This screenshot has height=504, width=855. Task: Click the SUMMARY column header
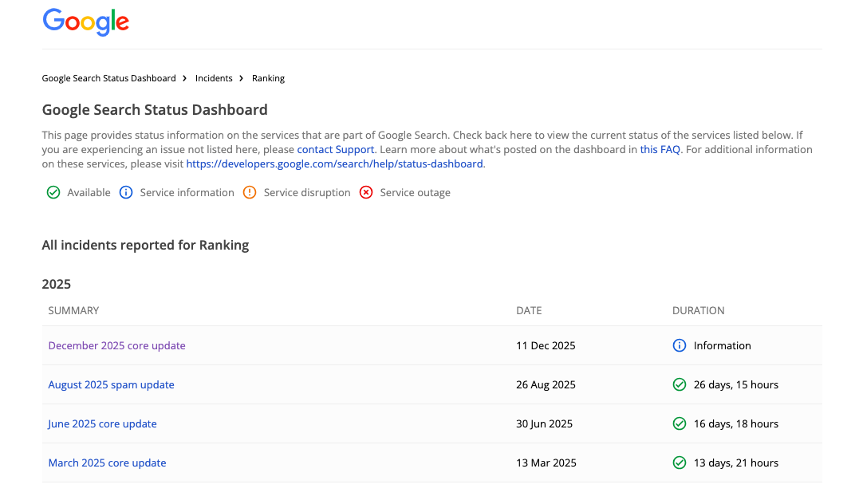[73, 310]
